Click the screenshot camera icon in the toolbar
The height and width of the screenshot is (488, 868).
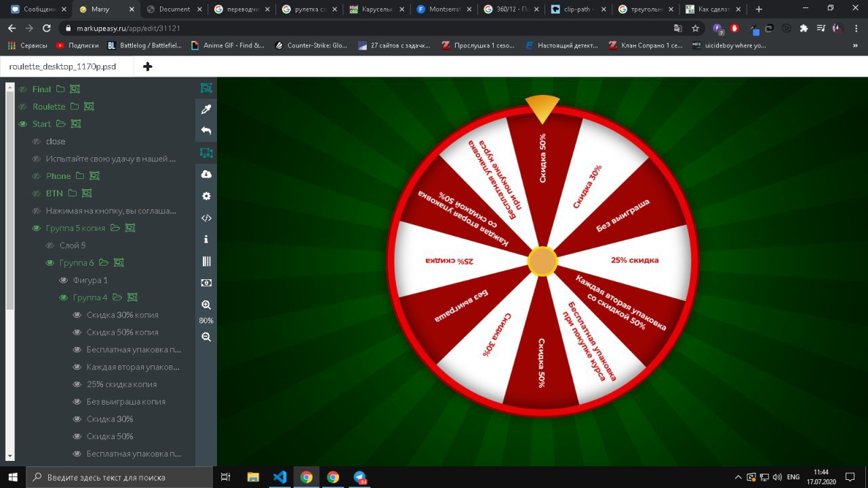206,283
